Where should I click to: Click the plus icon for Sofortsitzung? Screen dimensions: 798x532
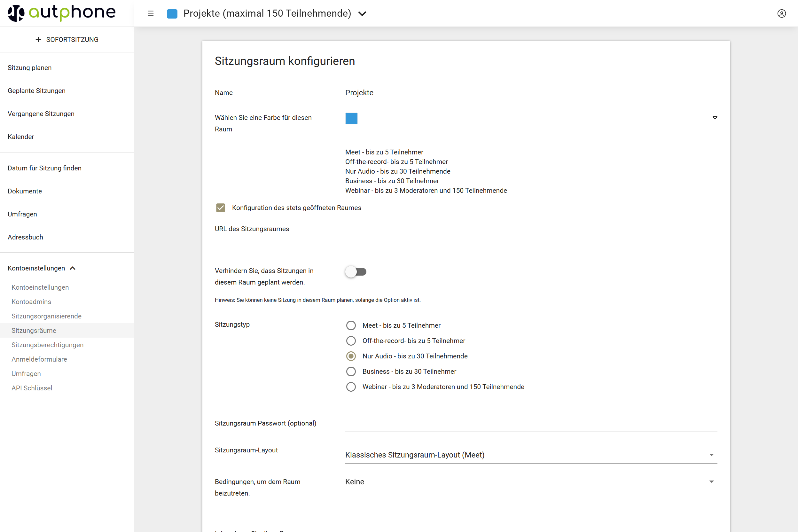pos(38,39)
